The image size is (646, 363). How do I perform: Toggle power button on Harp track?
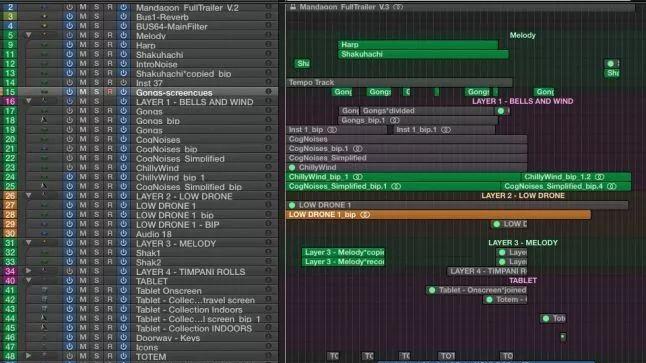coord(69,45)
